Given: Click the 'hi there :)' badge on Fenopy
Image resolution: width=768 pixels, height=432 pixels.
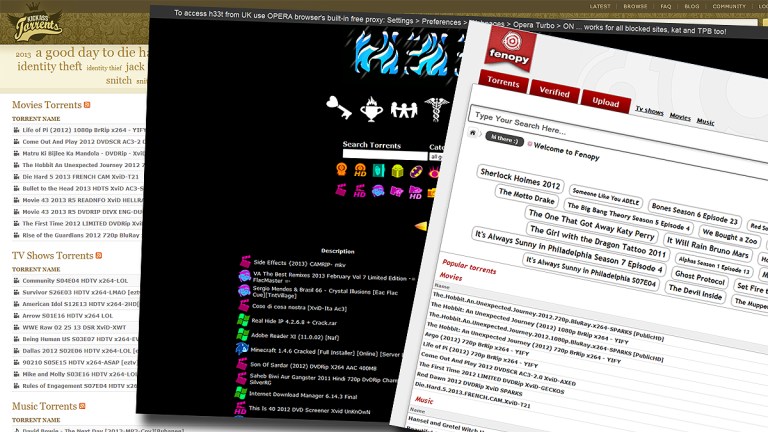Looking at the screenshot, I should [x=504, y=139].
